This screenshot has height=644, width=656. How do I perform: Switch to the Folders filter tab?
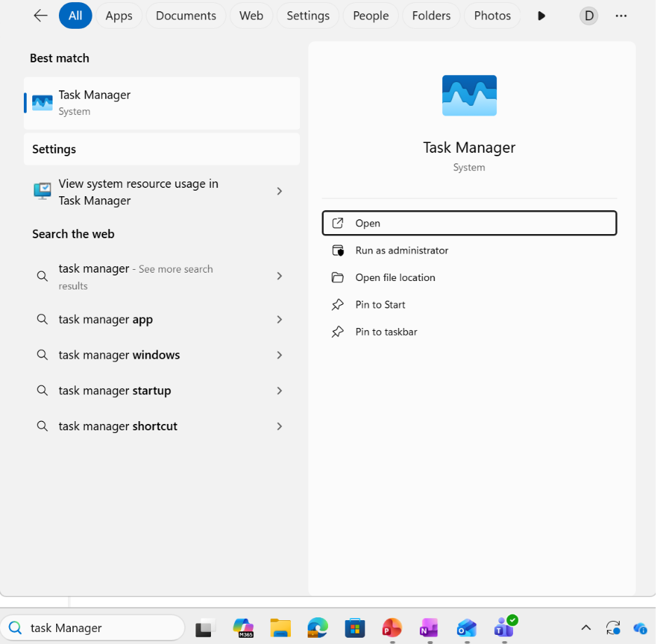click(431, 16)
